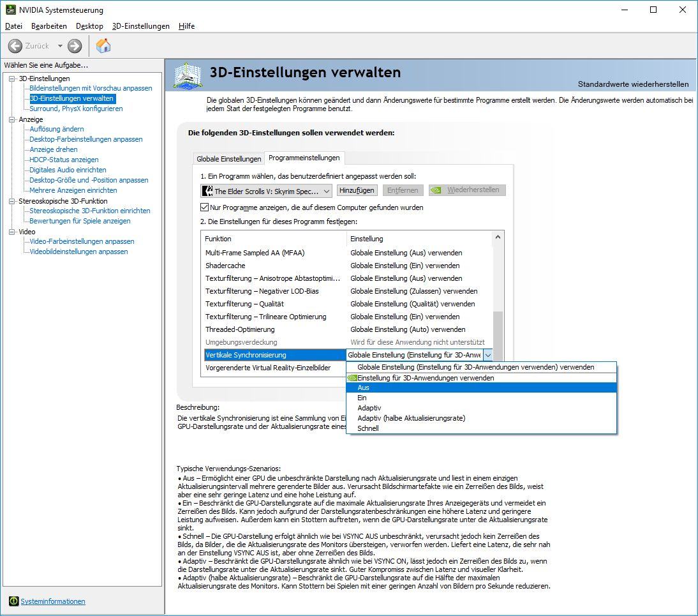Open 'Mehrere Anzeigen einrichten'
Image resolution: width=698 pixels, height=616 pixels.
point(73,190)
